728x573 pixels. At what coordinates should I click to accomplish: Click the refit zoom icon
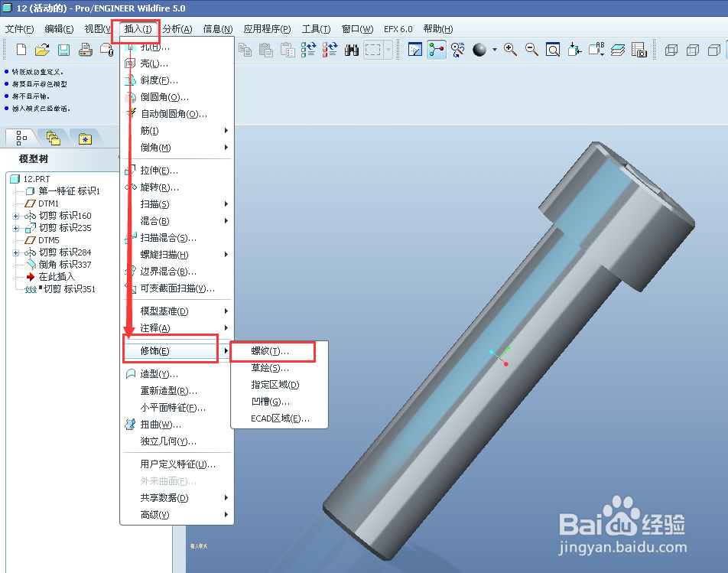pos(553,49)
